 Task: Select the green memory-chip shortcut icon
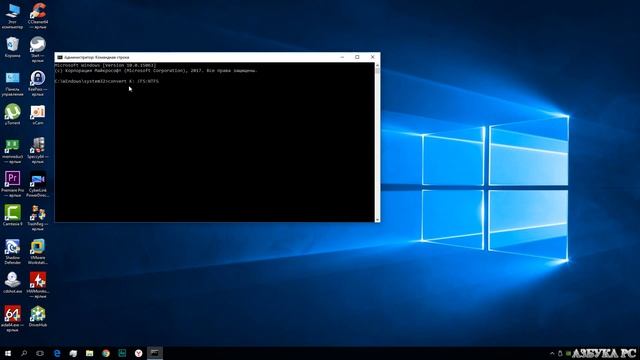(x=12, y=151)
